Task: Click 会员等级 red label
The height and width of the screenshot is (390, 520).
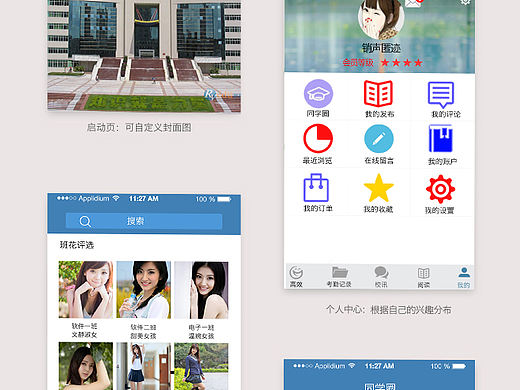Action: pos(358,62)
